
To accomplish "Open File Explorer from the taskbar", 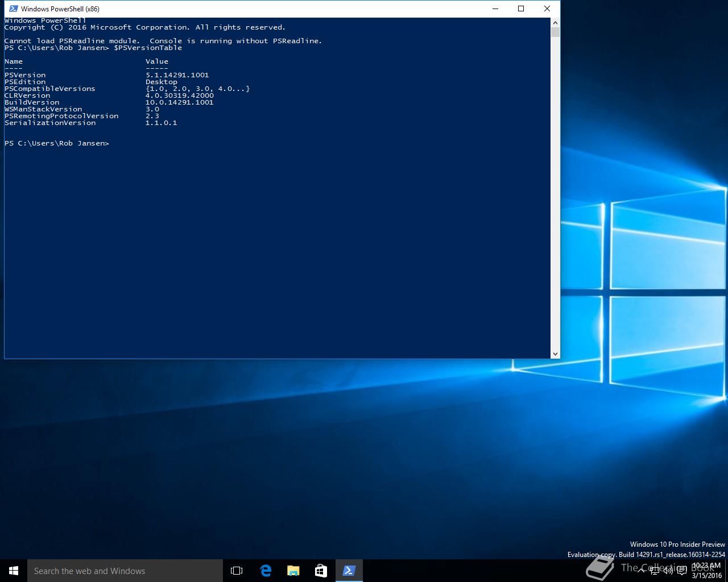I will [x=293, y=571].
